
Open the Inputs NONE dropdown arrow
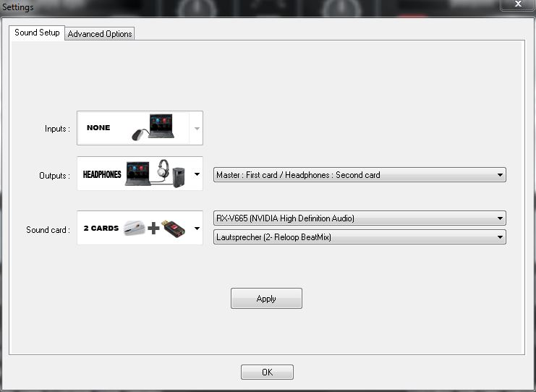pos(197,129)
